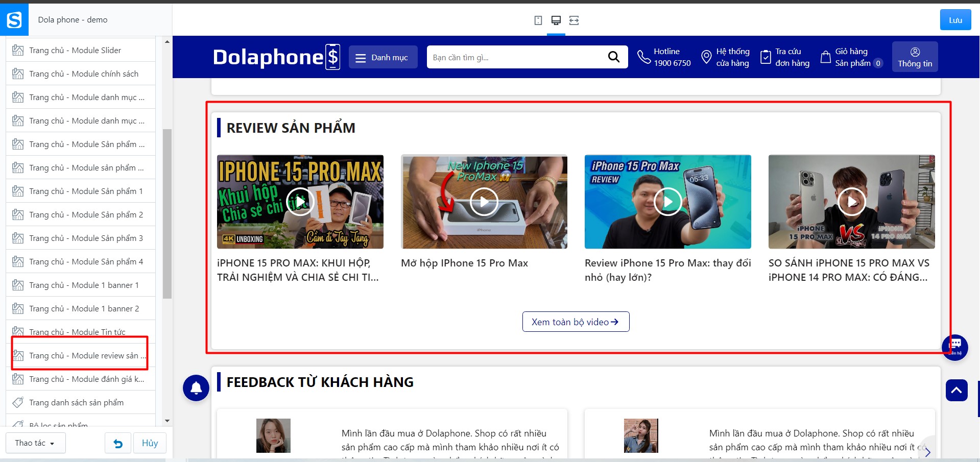
Task: Play the iPhone 15 Pro Max unboxing video
Action: tap(300, 202)
